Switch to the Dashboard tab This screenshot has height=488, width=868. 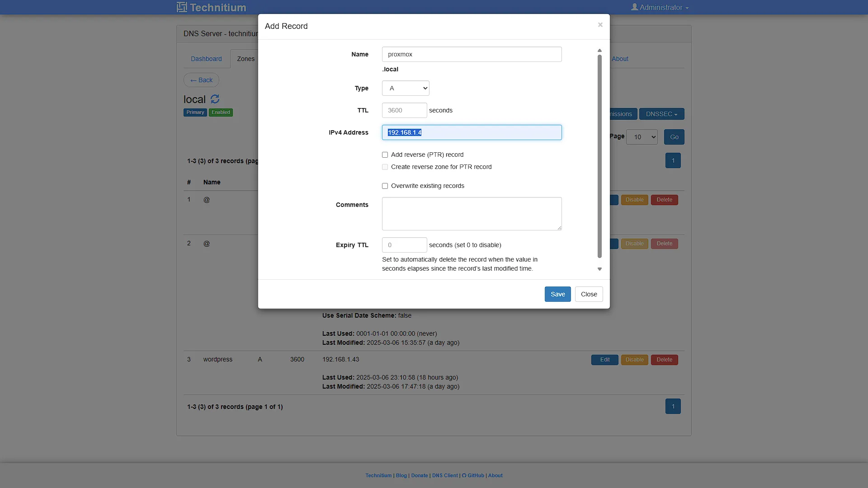pyautogui.click(x=206, y=59)
